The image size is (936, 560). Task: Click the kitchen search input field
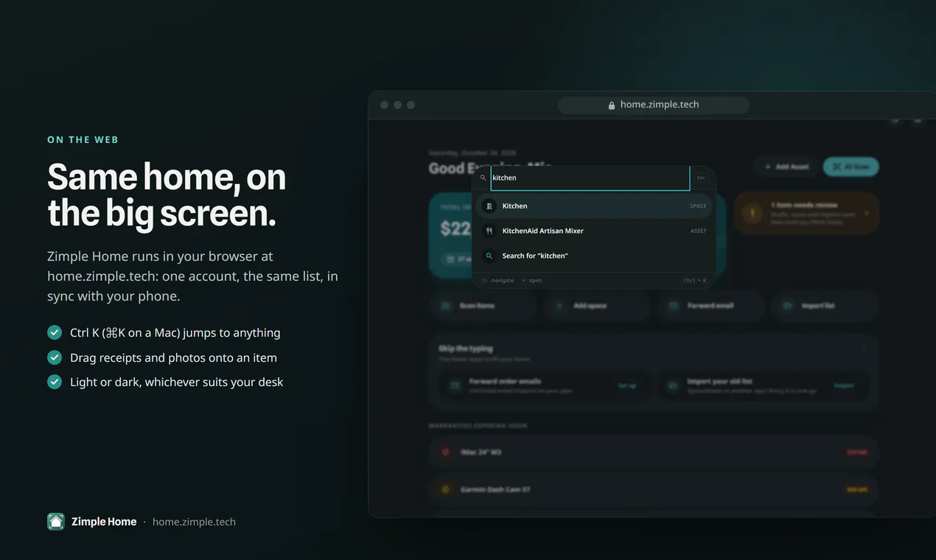(x=590, y=178)
